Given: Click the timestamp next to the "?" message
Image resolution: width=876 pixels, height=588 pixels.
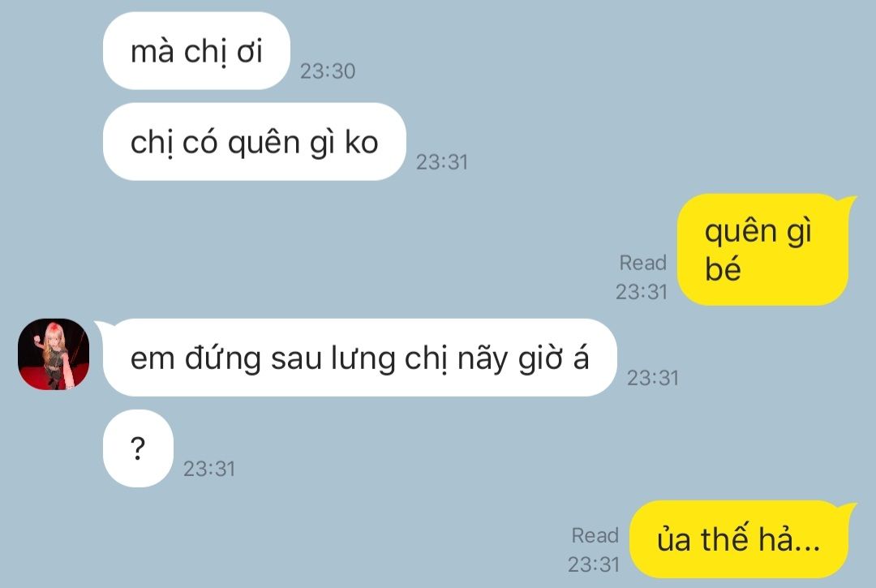Looking at the screenshot, I should (209, 469).
